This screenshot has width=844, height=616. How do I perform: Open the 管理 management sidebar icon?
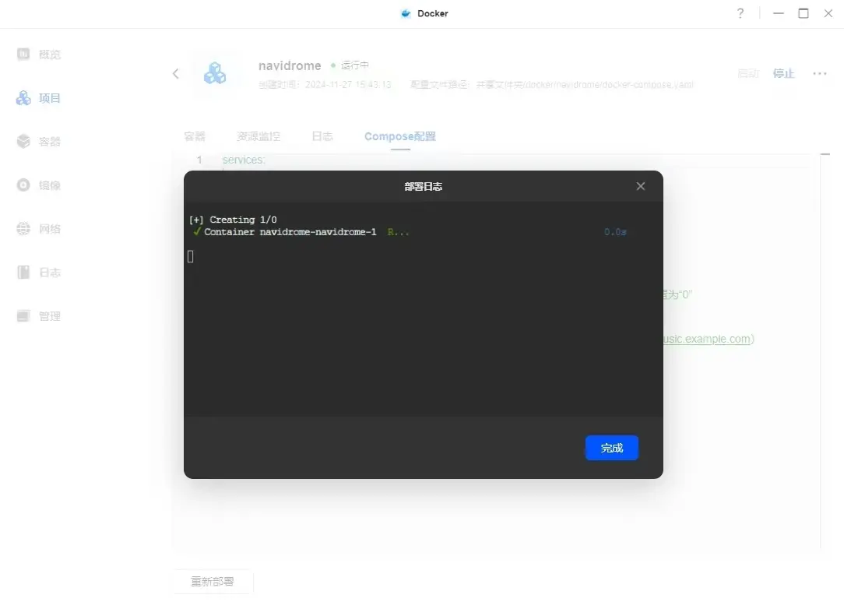coord(23,315)
